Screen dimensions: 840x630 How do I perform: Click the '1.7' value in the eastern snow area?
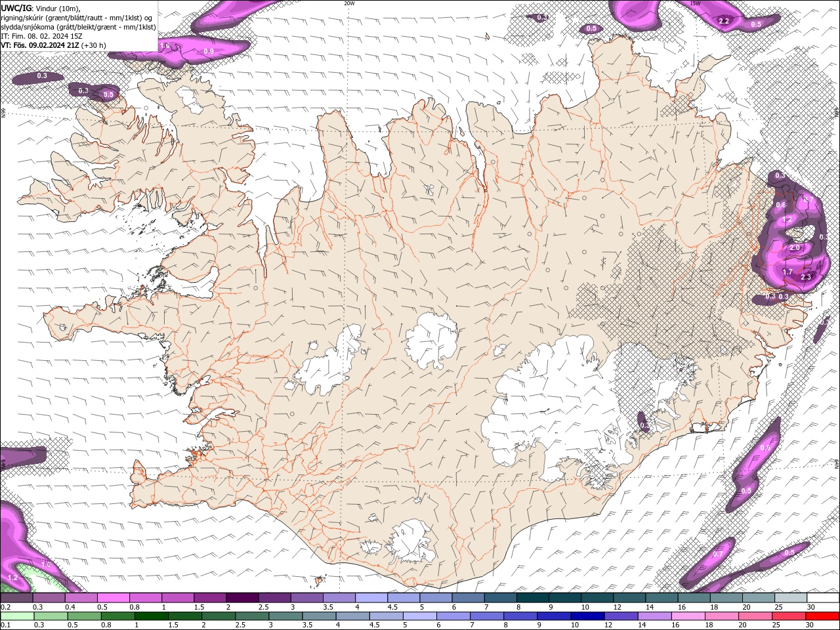tap(788, 272)
